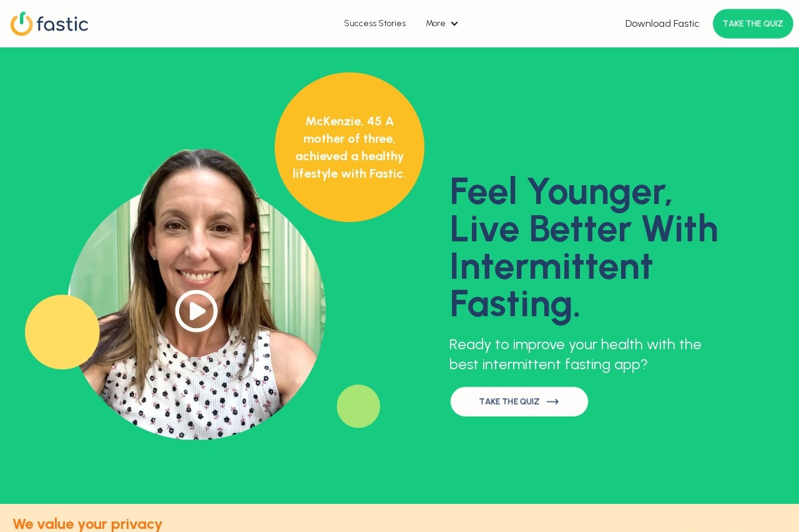Open the More menu

[x=442, y=24]
